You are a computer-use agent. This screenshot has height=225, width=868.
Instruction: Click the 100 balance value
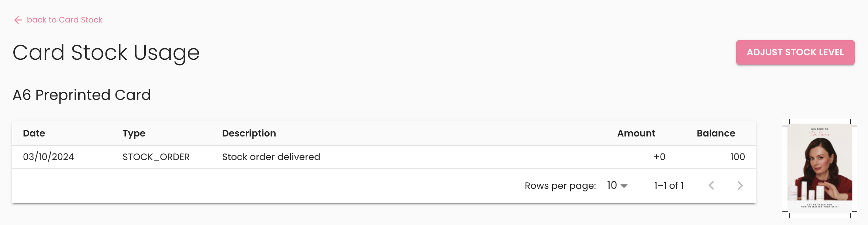click(738, 157)
